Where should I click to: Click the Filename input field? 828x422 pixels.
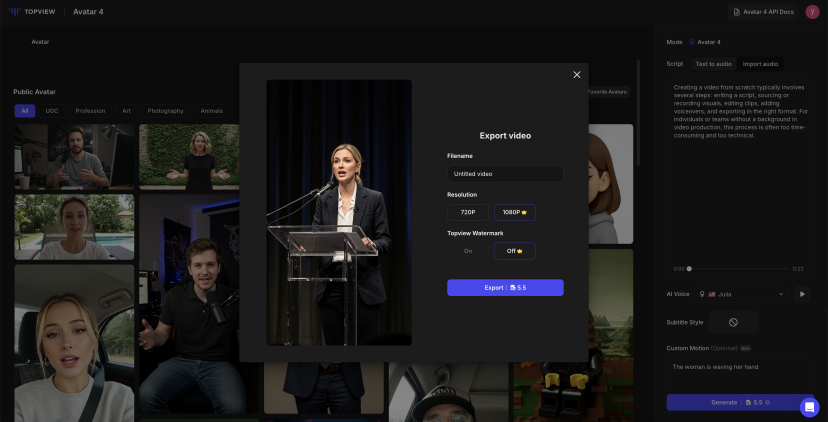point(505,174)
